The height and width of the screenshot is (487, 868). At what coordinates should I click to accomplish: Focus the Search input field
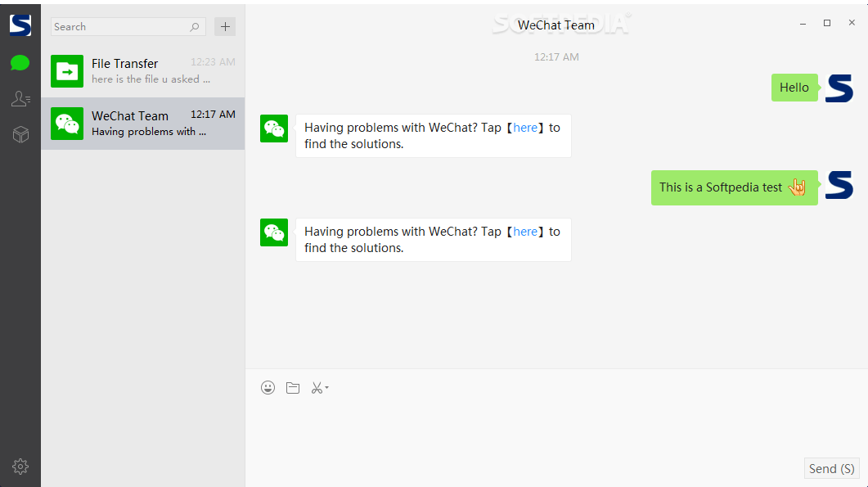click(x=128, y=26)
